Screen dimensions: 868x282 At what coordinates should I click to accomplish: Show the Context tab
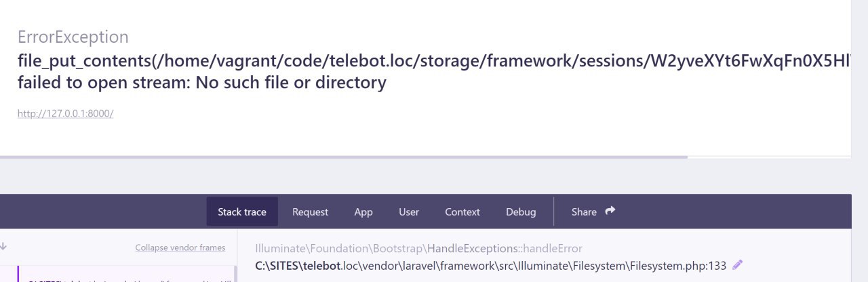click(462, 212)
